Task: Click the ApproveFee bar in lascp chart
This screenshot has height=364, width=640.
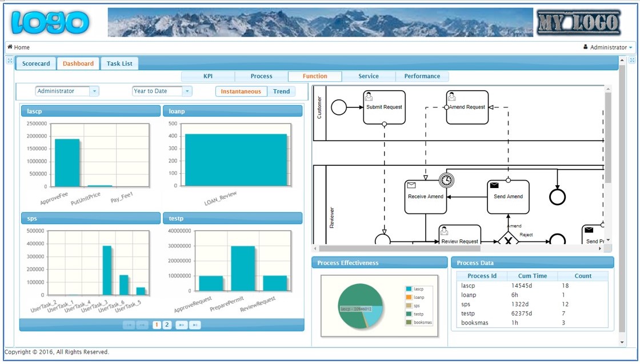Action: click(67, 163)
